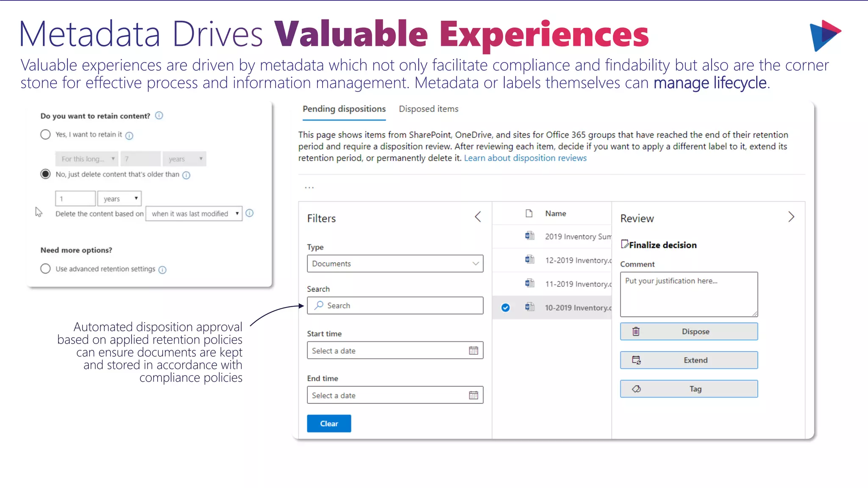Switch to Disposed items tab
Viewport: 868px width, 488px height.
(x=428, y=109)
